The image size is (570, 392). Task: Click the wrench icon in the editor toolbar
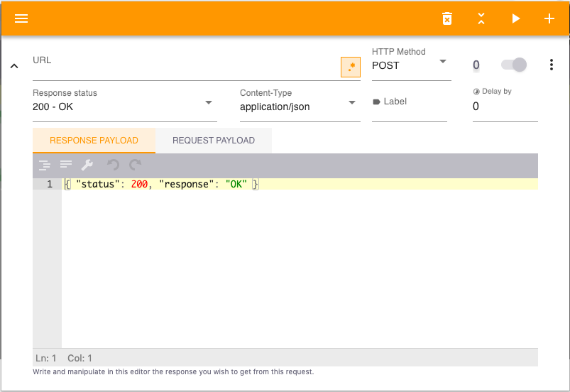(x=87, y=165)
